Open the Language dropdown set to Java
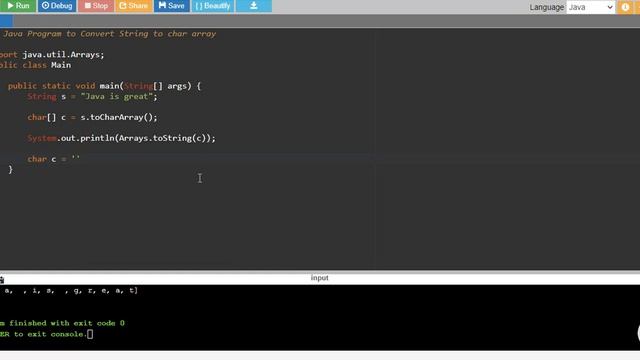This screenshot has width=640, height=360. 591,7
